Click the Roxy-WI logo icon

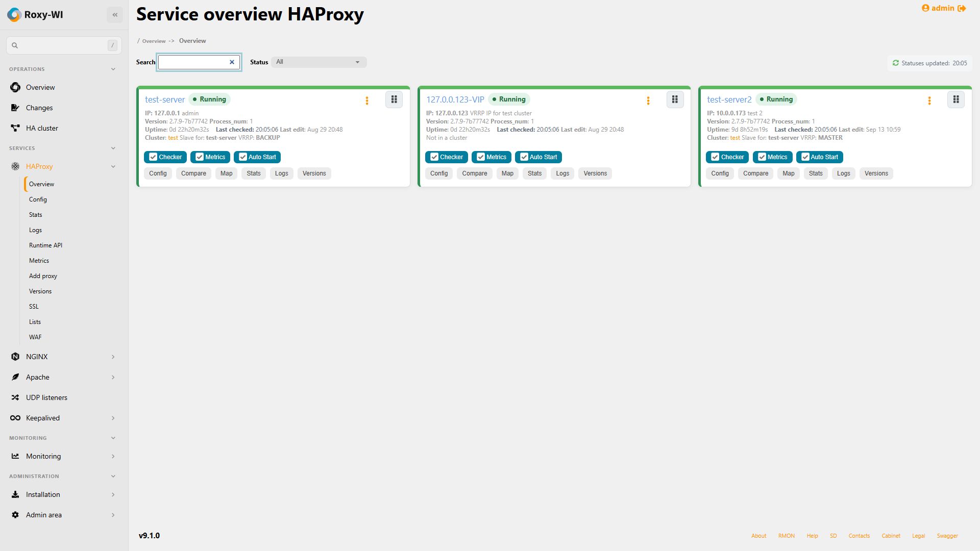pyautogui.click(x=14, y=15)
